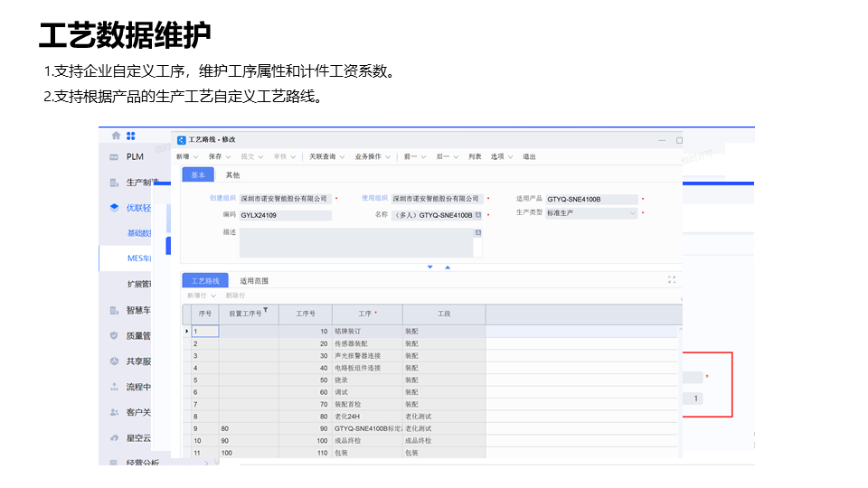Click the 编码 input field GYLX24109
Viewport: 868px width, 488px height.
pyautogui.click(x=285, y=215)
